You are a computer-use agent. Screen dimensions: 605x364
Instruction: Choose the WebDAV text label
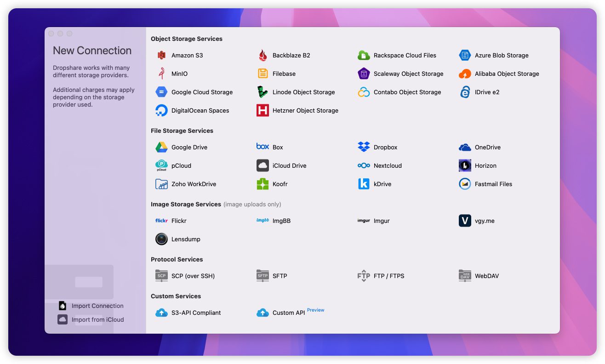point(487,276)
